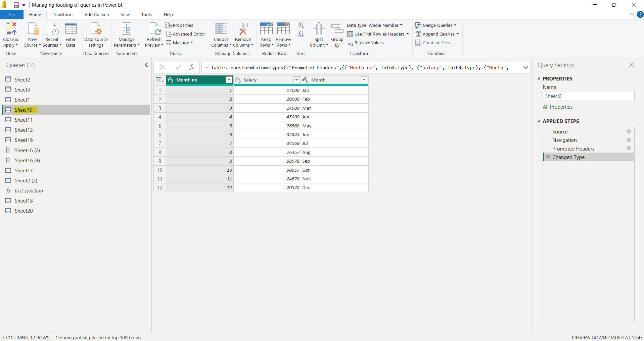Screen dimensions: 644x341
Task: Open Merge Queries
Action: coord(436,25)
